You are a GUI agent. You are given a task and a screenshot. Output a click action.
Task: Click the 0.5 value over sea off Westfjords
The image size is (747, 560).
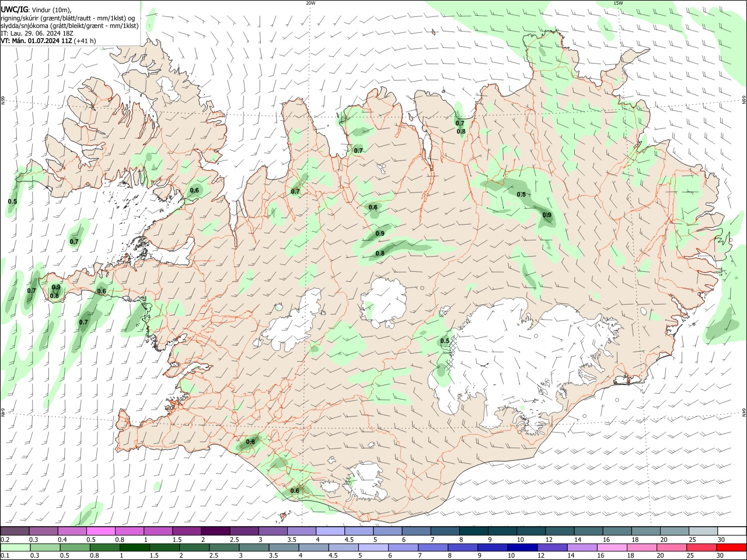(12, 201)
